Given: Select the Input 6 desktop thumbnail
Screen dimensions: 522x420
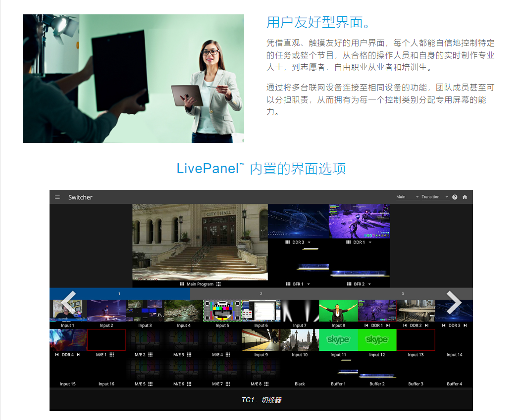Looking at the screenshot, I should pos(261,311).
